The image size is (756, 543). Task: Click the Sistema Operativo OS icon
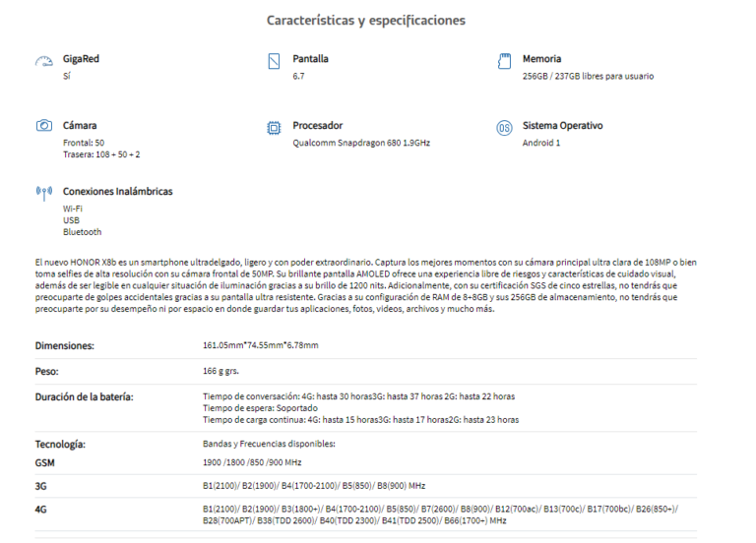tap(504, 128)
